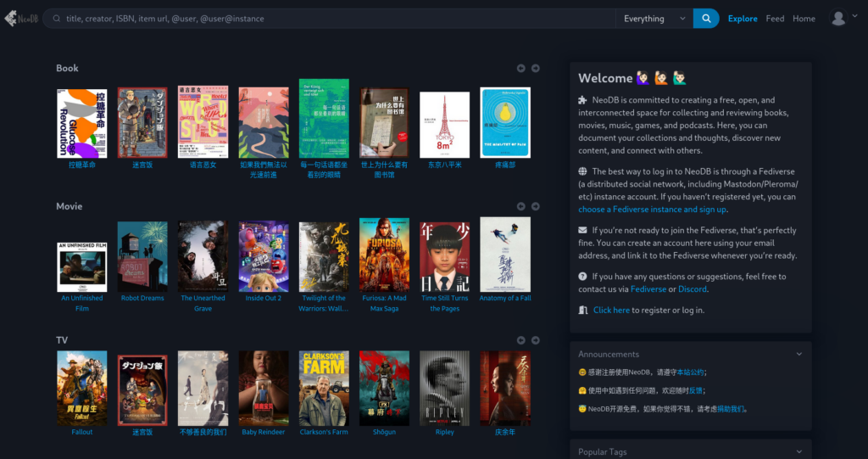
Task: Click the 不够善良的我们 title link
Action: pos(203,432)
